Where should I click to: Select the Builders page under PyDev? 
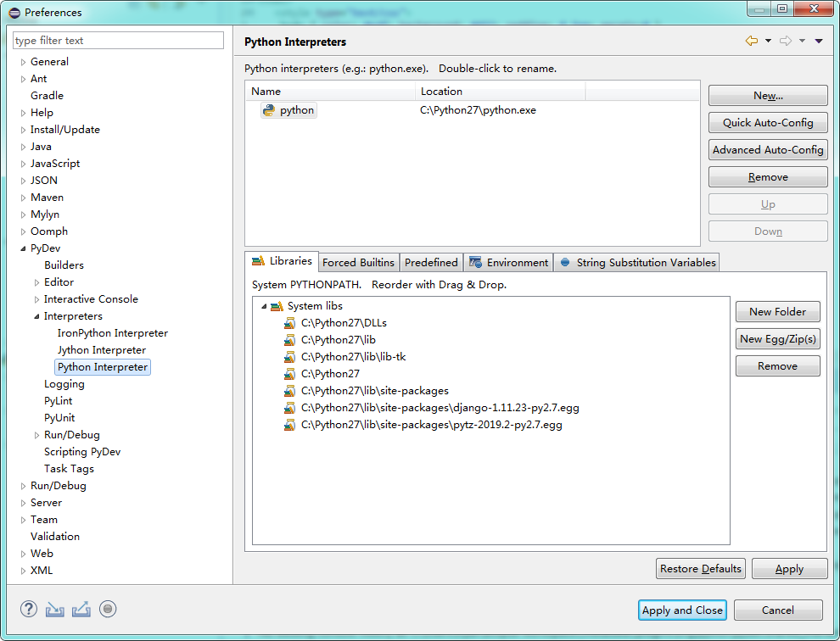(x=64, y=265)
